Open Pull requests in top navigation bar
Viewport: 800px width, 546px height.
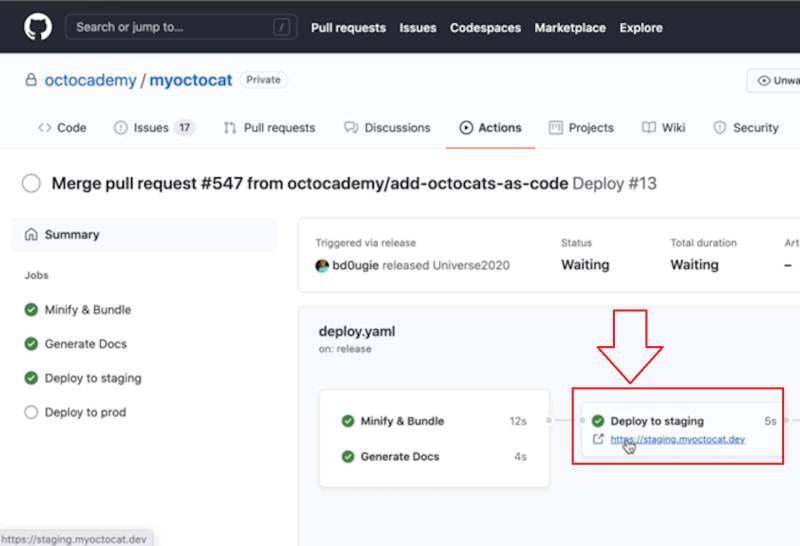coord(348,28)
